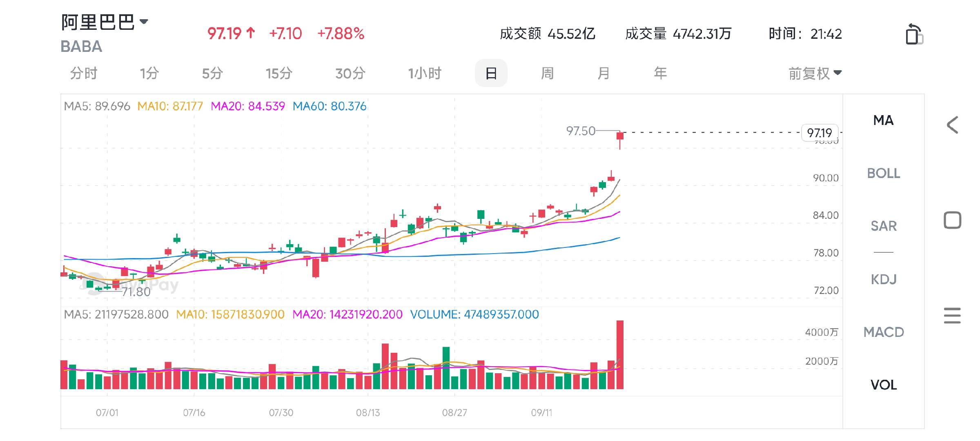Switch to 分时 chart view
The height and width of the screenshot is (441, 980).
tap(84, 73)
